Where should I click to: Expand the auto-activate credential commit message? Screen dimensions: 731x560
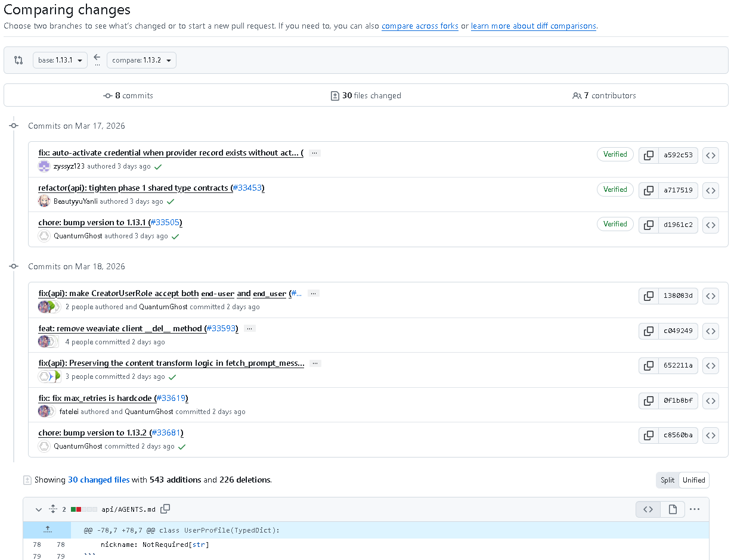(x=314, y=153)
